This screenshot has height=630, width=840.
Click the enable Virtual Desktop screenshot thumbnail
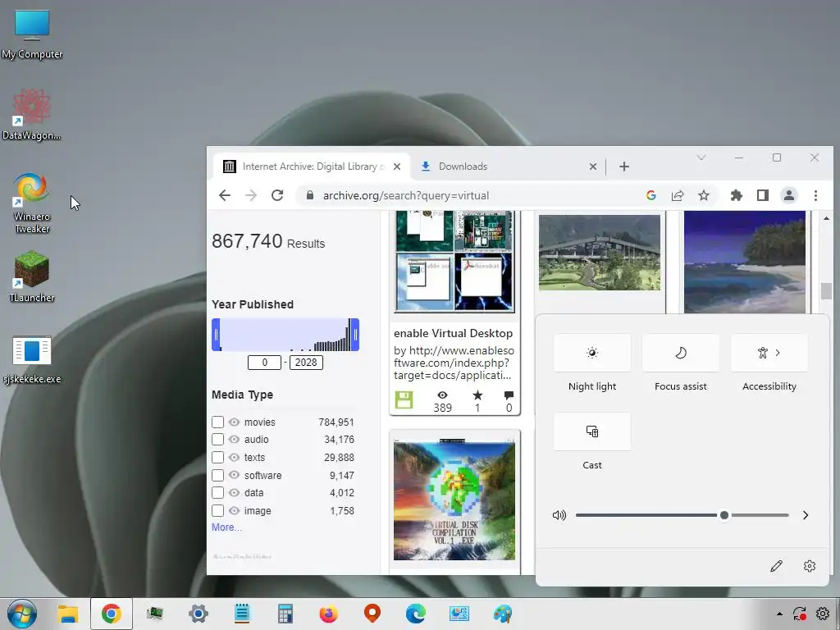pyautogui.click(x=454, y=261)
